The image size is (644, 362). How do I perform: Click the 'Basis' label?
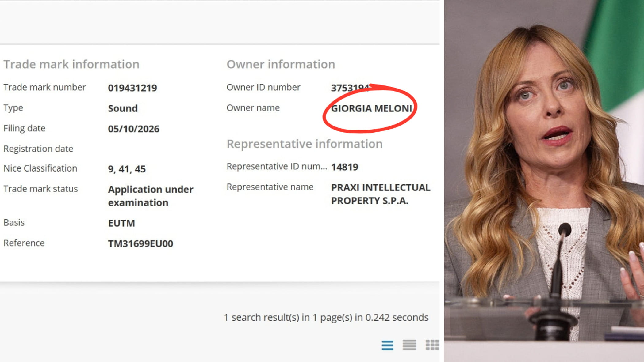pyautogui.click(x=14, y=222)
